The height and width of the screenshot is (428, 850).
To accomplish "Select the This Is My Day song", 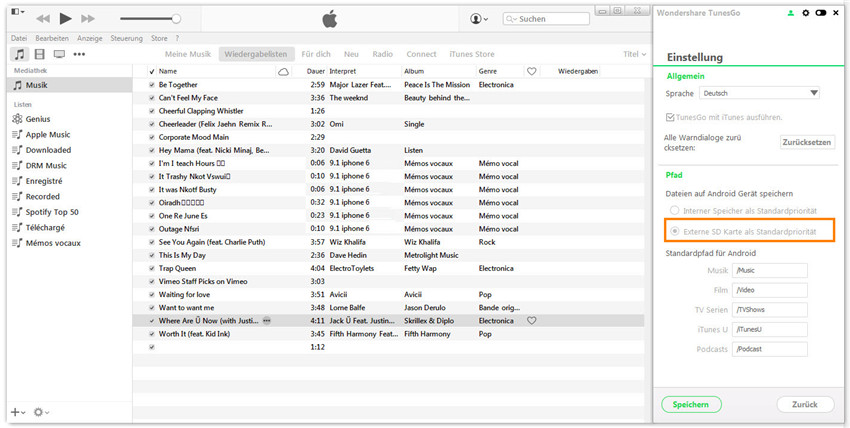I will pyautogui.click(x=388, y=255).
